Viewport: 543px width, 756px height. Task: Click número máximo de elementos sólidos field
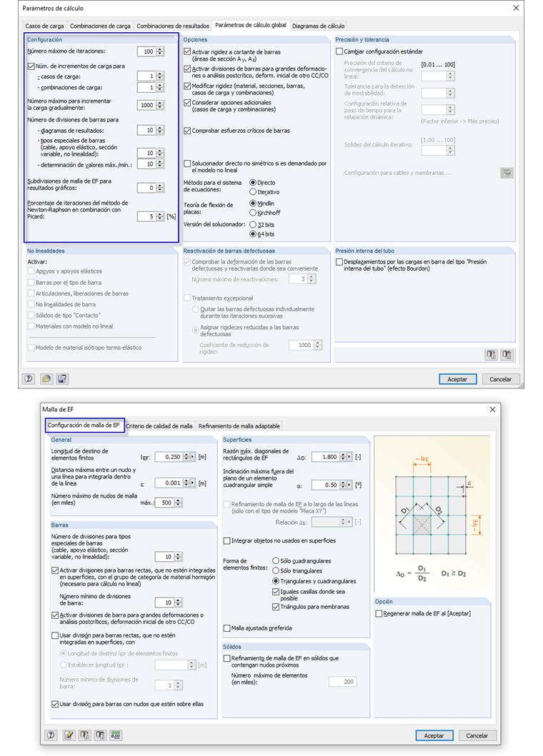click(343, 682)
